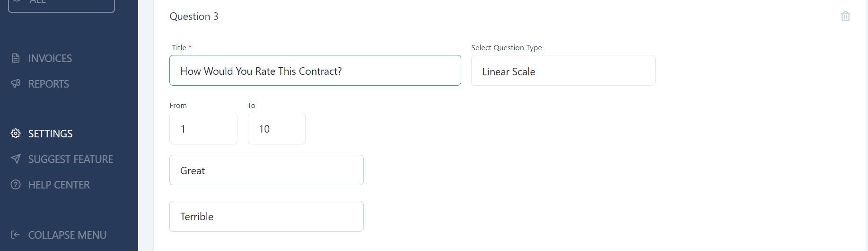
Task: Click the Collapse Menu arrow icon
Action: coord(16,235)
